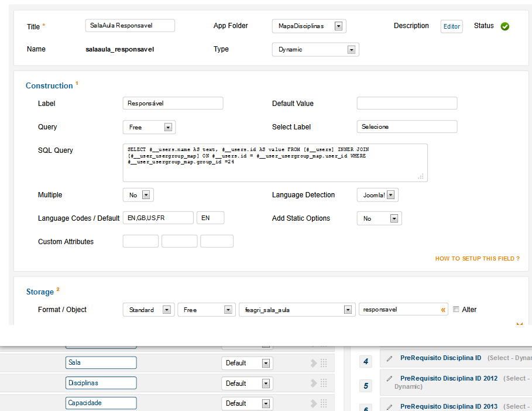
Task: Open the Description Editor button
Action: click(451, 26)
